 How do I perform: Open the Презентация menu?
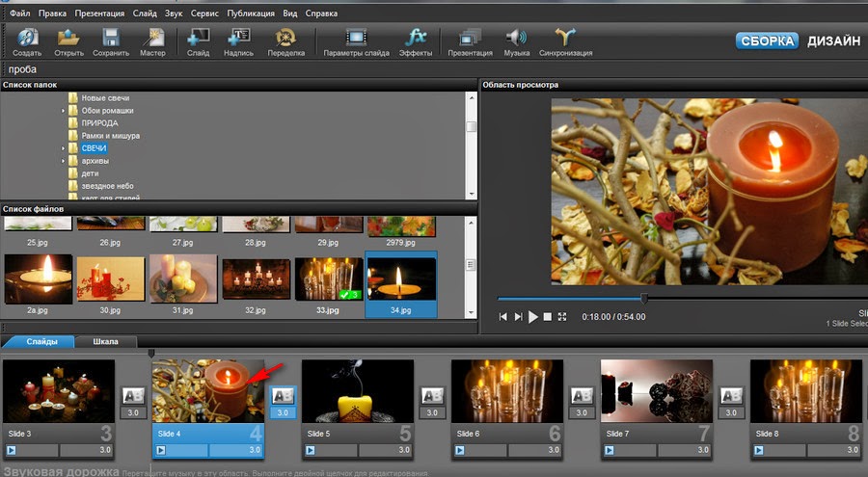point(99,13)
